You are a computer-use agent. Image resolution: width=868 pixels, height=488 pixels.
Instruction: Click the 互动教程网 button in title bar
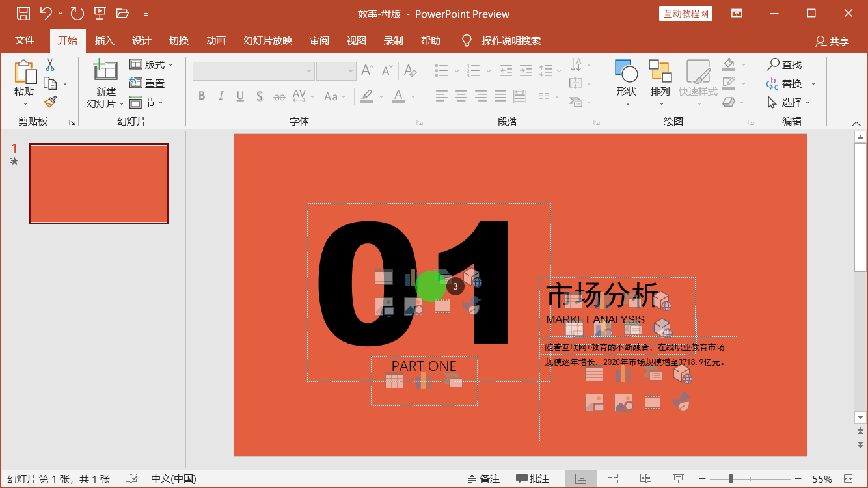tap(686, 14)
